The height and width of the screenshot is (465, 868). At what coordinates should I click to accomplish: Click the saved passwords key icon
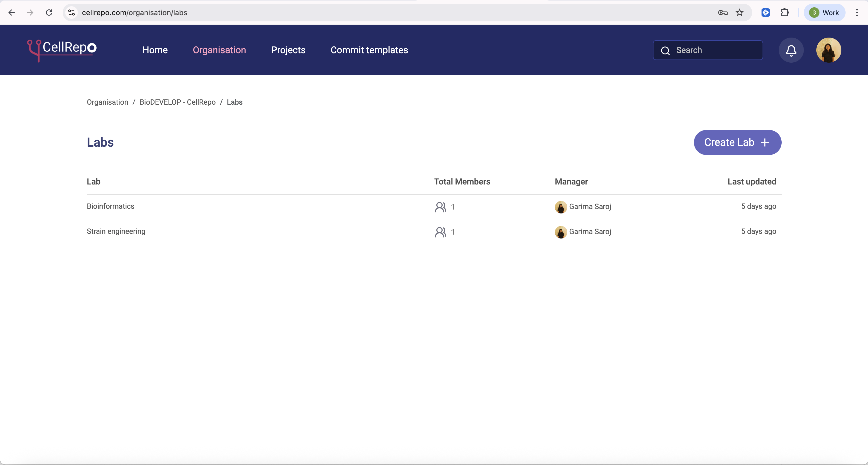coord(722,13)
